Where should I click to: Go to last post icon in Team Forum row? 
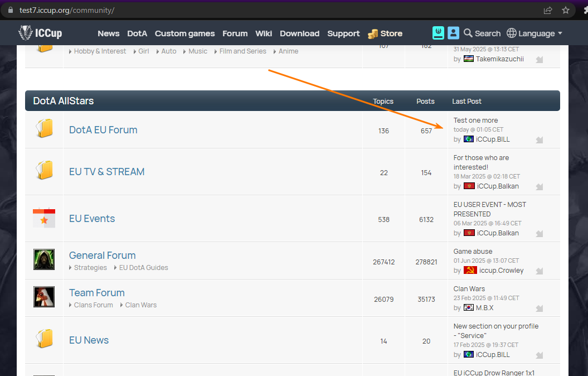click(x=540, y=308)
